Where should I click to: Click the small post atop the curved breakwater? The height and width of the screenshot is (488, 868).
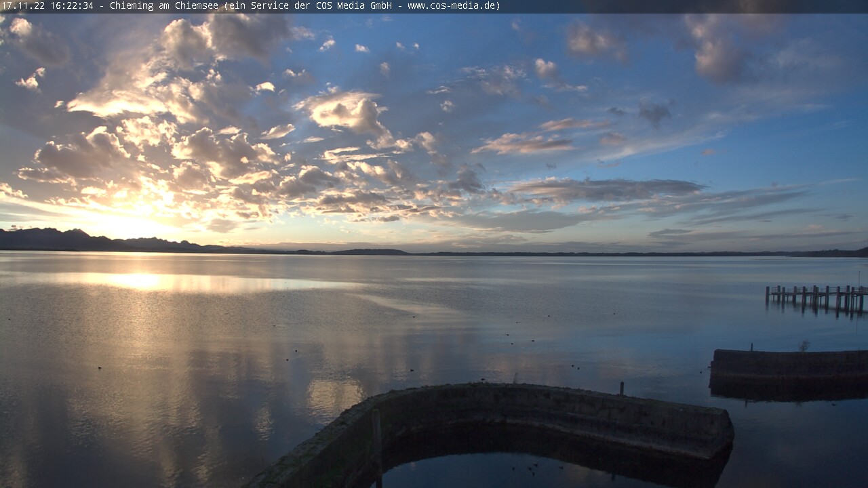tap(621, 388)
